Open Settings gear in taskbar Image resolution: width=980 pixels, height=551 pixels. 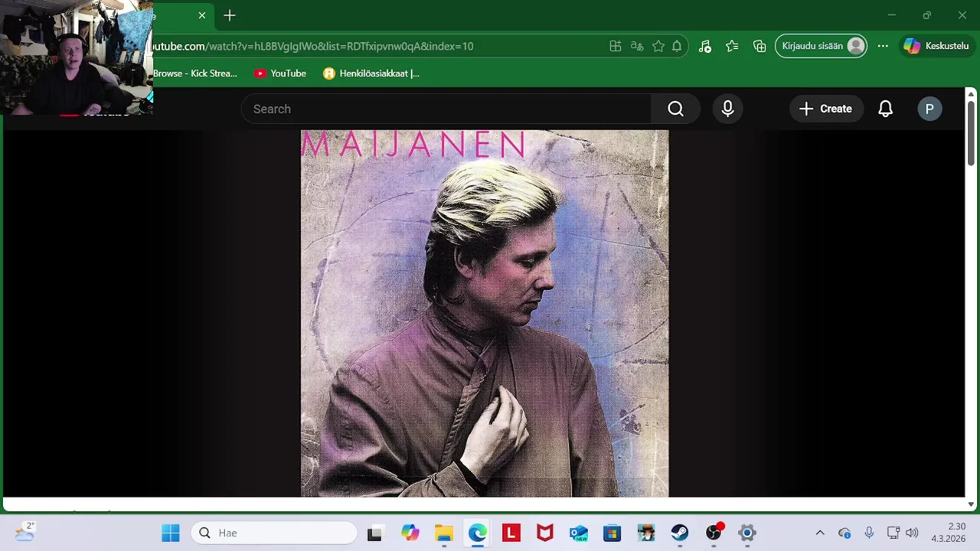pos(747,533)
